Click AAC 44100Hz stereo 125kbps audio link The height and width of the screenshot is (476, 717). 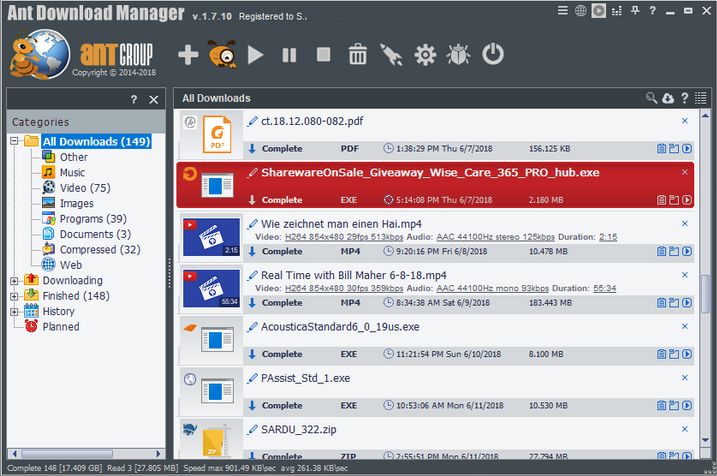click(x=495, y=237)
